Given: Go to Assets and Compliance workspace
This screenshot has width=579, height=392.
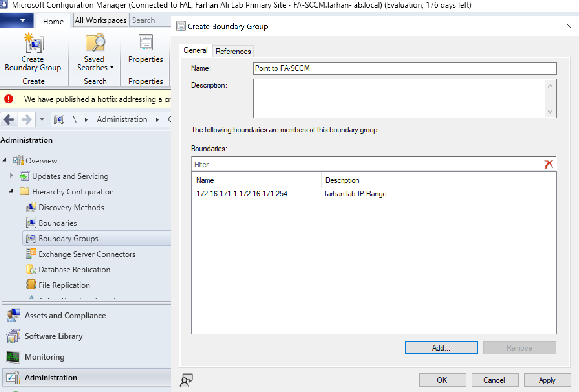Looking at the screenshot, I should (x=65, y=315).
